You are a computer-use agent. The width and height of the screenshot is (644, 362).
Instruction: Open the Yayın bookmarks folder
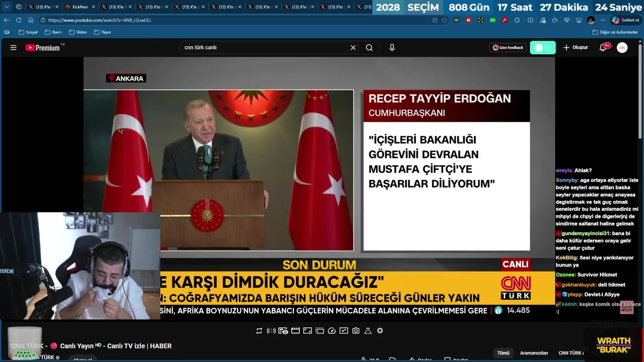[102, 32]
